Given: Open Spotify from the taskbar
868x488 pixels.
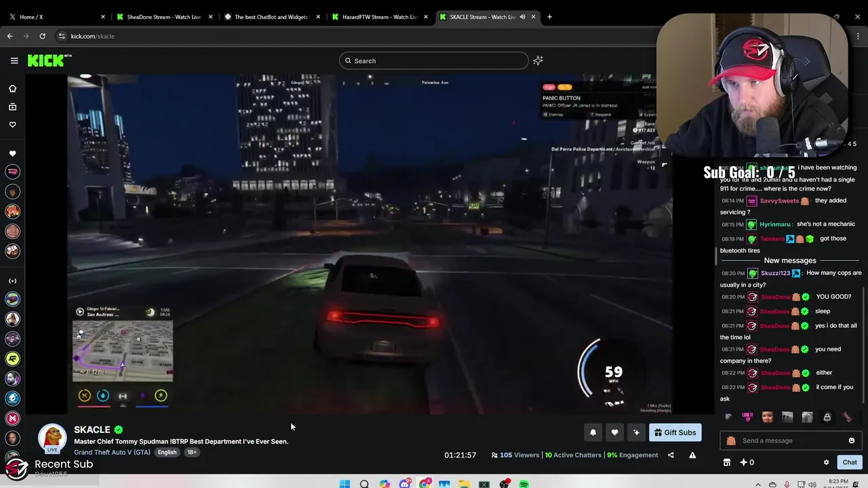Looking at the screenshot, I should (x=524, y=484).
